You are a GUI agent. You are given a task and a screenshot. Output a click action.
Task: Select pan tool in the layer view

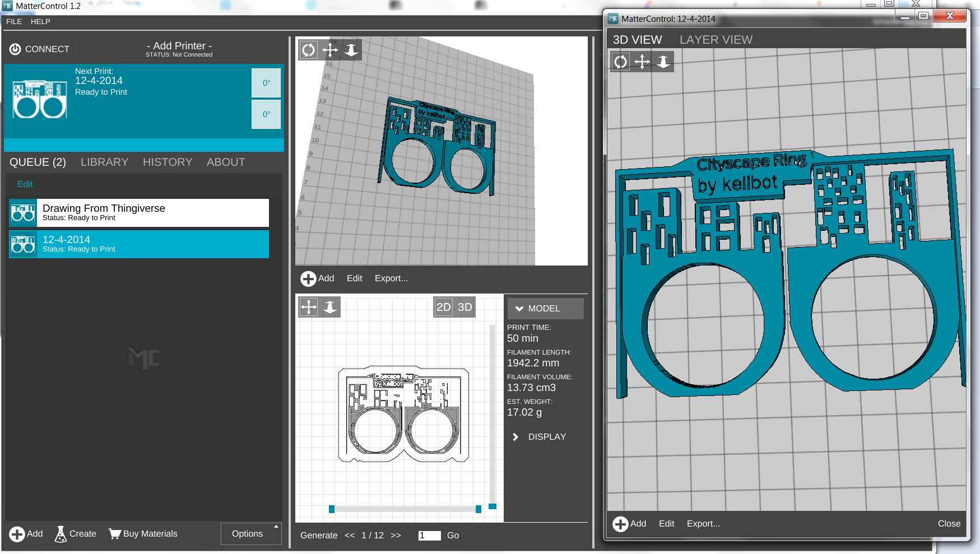point(309,307)
